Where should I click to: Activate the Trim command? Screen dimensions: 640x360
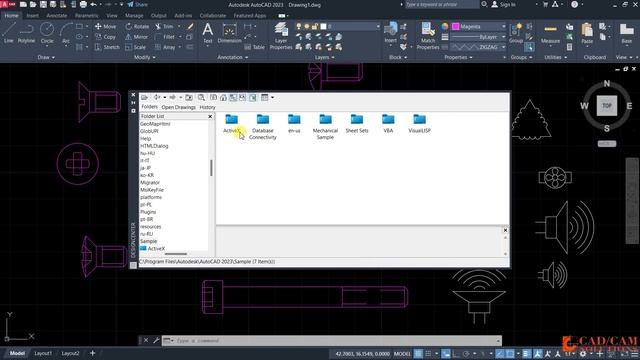click(x=164, y=27)
